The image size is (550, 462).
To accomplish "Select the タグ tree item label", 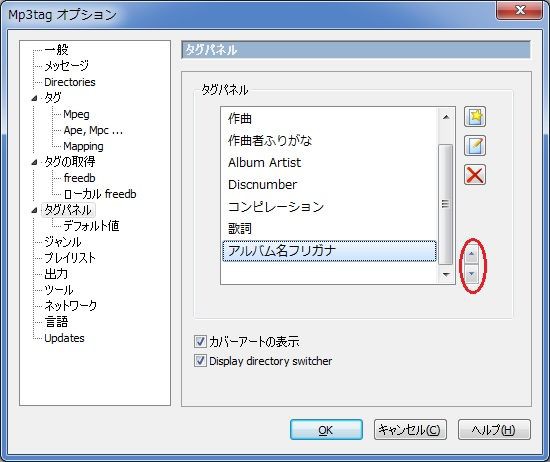I will pos(53,98).
